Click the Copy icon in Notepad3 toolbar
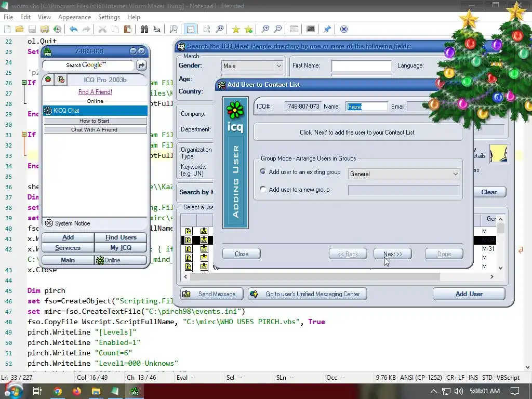Screen dimensions: 532x399 (x=115, y=29)
